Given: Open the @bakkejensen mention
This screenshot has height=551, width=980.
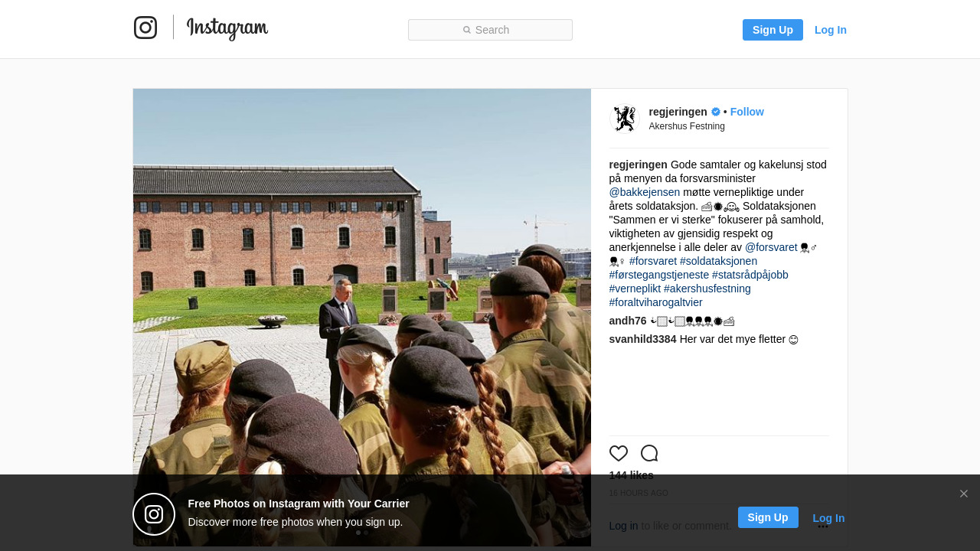Looking at the screenshot, I should point(645,192).
